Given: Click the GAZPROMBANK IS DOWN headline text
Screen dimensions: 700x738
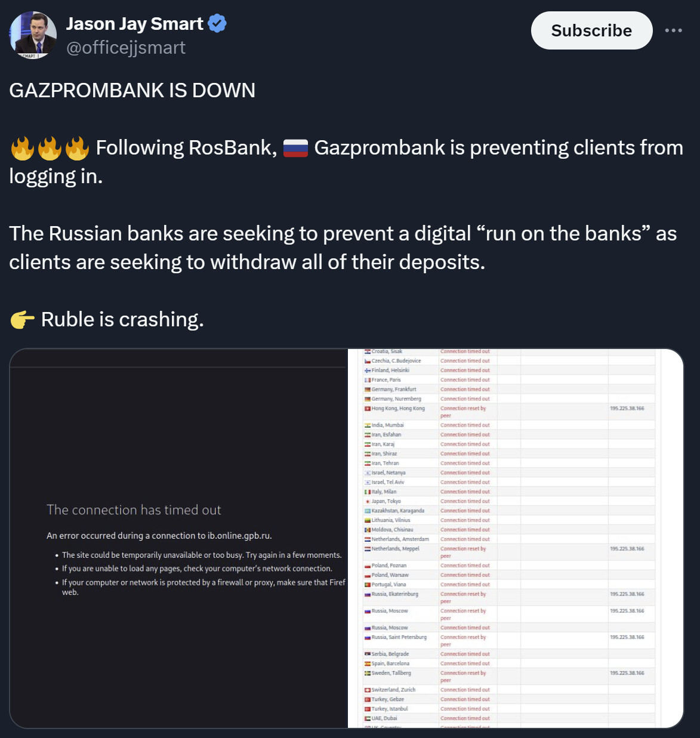Looking at the screenshot, I should (132, 91).
